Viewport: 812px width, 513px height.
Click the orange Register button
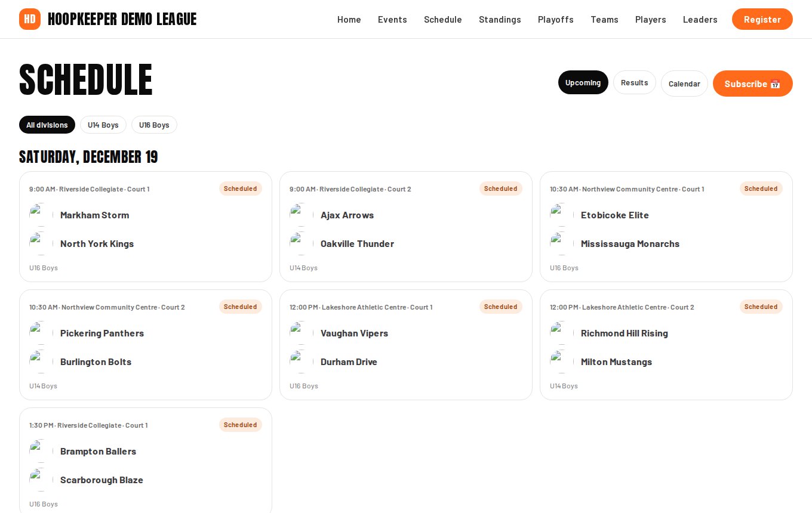pyautogui.click(x=762, y=19)
